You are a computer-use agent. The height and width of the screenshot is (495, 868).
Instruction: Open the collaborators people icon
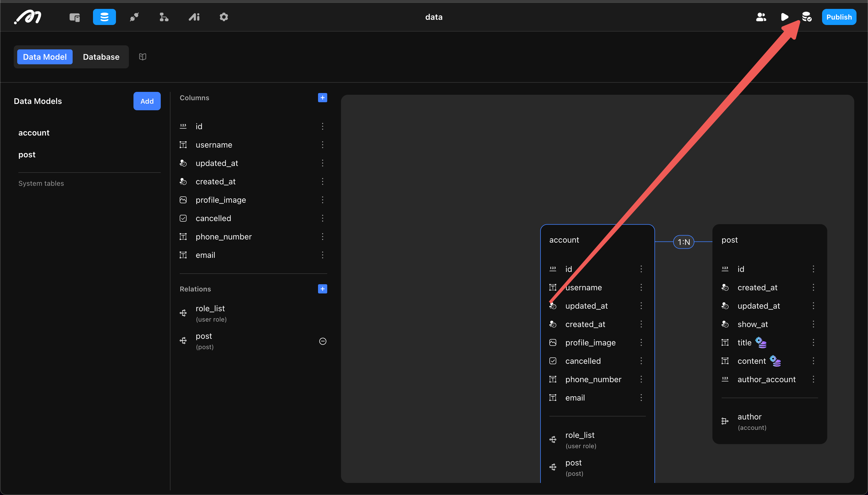pyautogui.click(x=761, y=17)
